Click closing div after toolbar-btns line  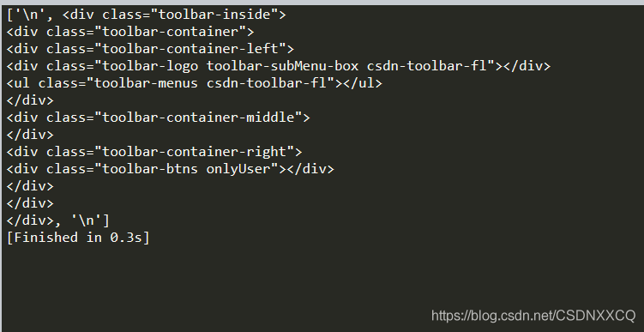click(x=30, y=186)
